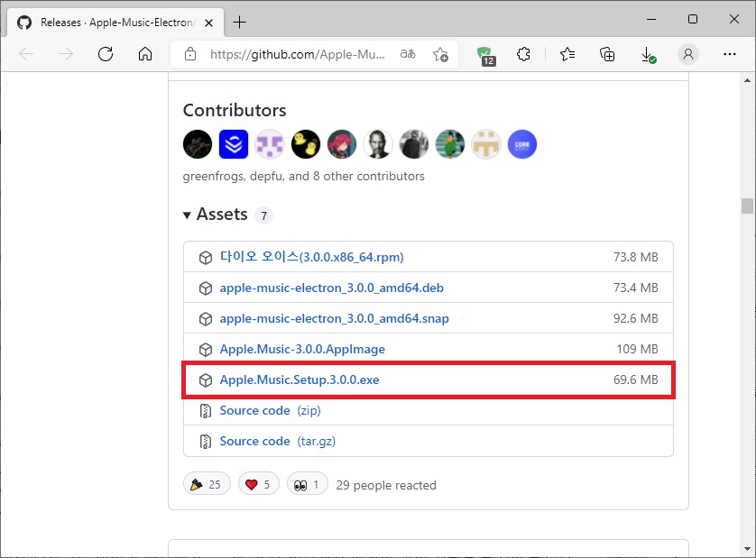Close the Releases Apple-Music-Electron tab
This screenshot has width=756, height=558.
tap(208, 23)
